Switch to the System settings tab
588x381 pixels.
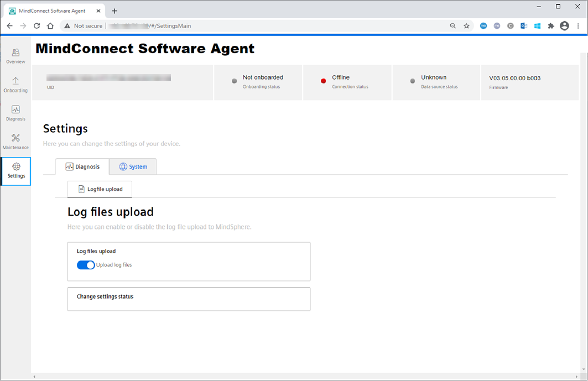(x=133, y=166)
